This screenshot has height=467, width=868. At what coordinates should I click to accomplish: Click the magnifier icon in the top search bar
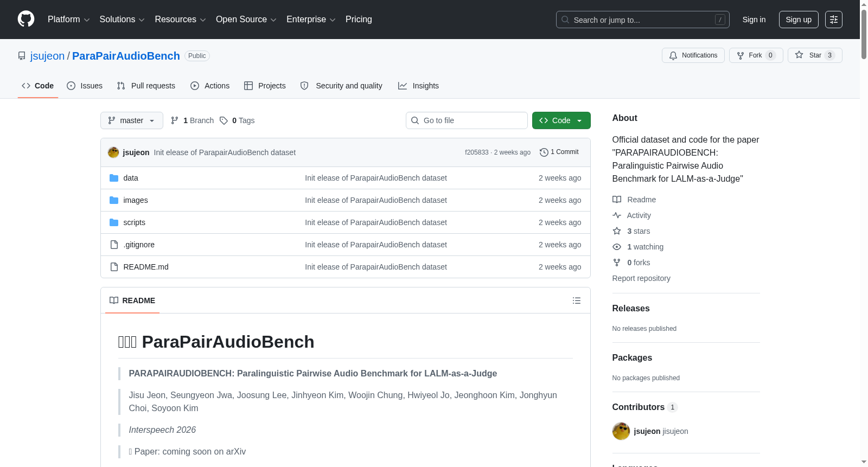coord(565,20)
